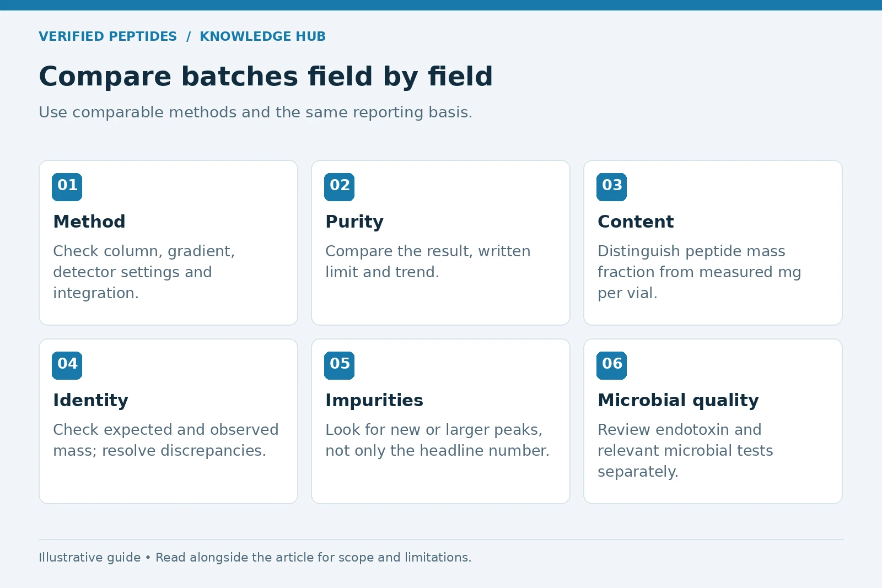
Task: Open the KNOWLEDGE HUB breadcrumb link
Action: coord(262,36)
